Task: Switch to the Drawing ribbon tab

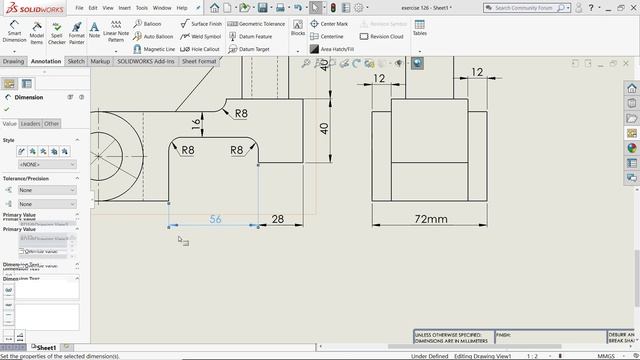Action: [x=13, y=61]
